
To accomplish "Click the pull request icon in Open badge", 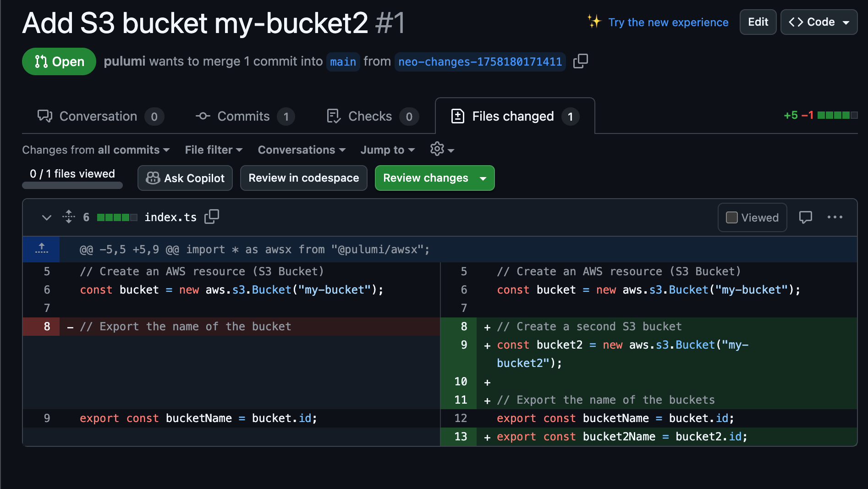I will [x=41, y=61].
